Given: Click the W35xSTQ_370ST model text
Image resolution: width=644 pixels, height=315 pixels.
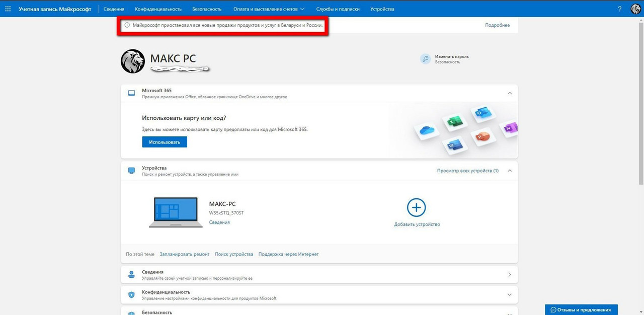Looking at the screenshot, I should [x=226, y=213].
